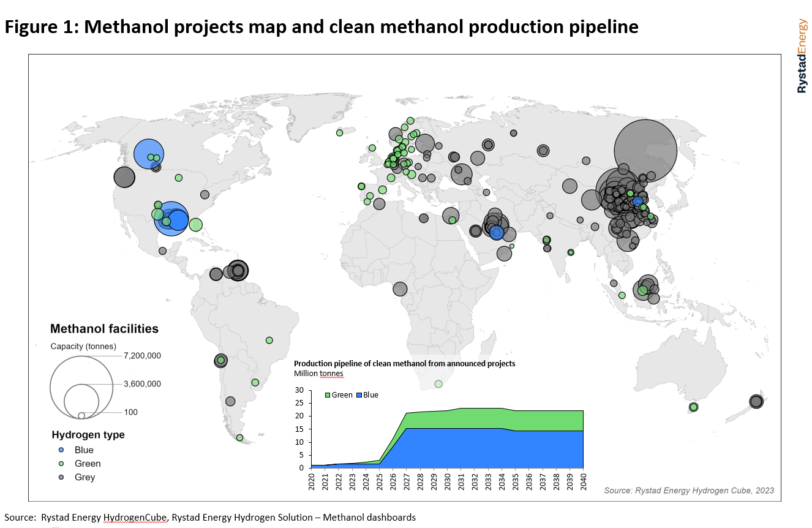Click the large blue bubble in western Canada
Image resolution: width=812 pixels, height=528 pixels.
pyautogui.click(x=149, y=153)
